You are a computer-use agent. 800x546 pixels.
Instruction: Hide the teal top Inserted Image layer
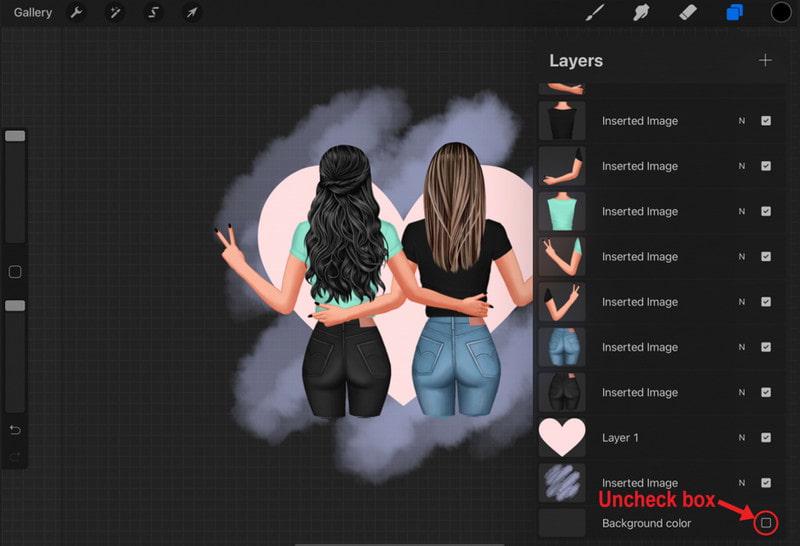[766, 211]
